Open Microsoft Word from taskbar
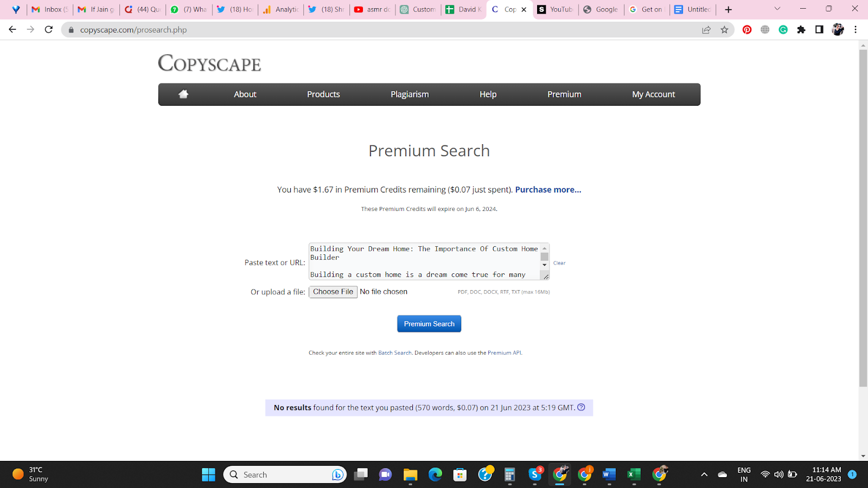 point(609,474)
